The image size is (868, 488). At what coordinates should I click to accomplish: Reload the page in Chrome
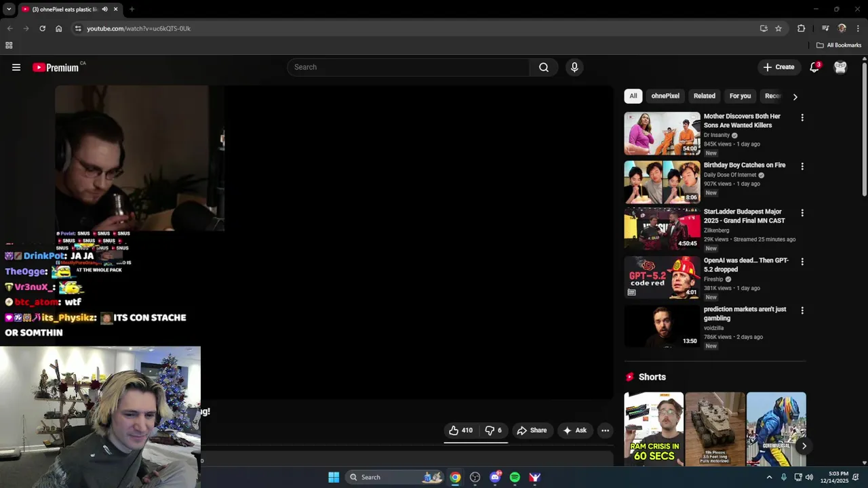[x=42, y=28]
